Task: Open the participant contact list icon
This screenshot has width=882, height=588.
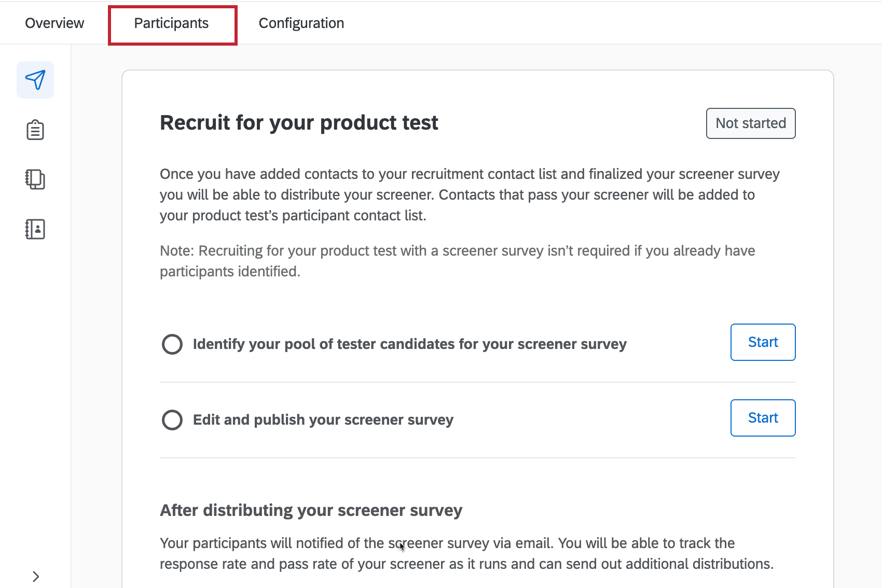Action: [x=34, y=228]
